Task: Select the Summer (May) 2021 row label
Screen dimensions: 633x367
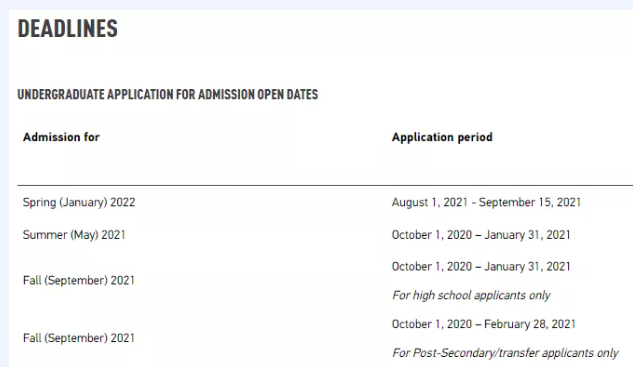Action: 74,235
